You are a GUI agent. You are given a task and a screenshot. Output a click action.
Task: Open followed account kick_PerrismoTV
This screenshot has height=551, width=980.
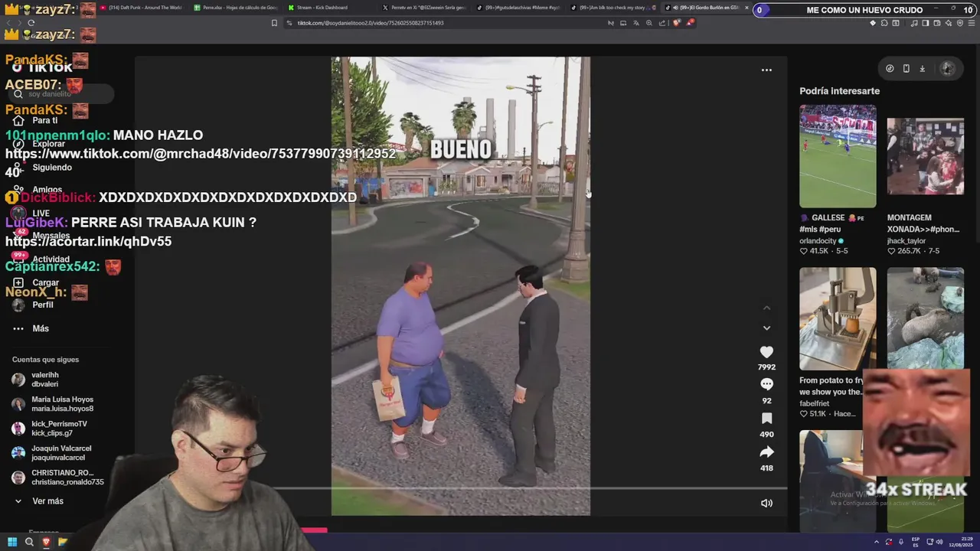point(59,429)
